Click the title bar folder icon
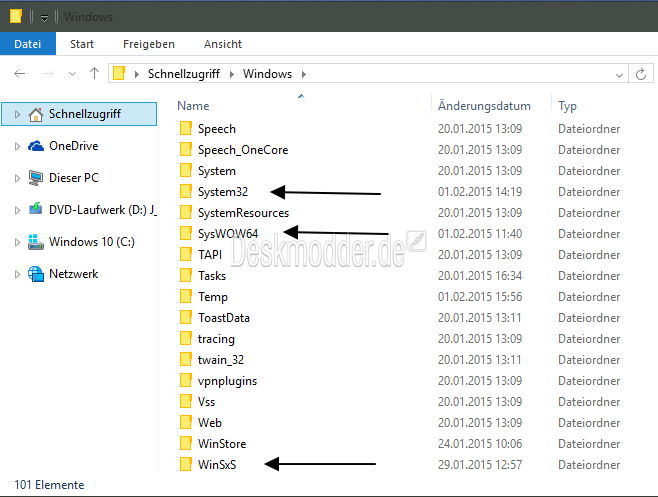The height and width of the screenshot is (497, 658). tap(16, 16)
